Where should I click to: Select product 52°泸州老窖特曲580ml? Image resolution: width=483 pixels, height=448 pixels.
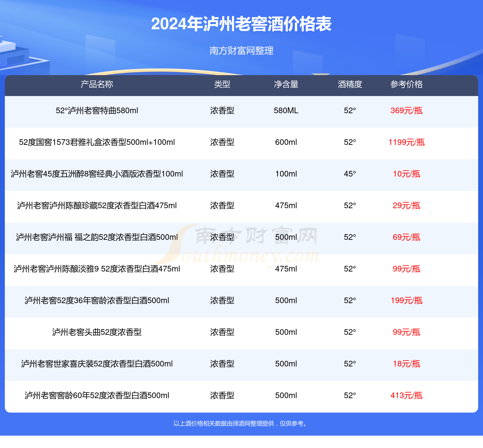click(97, 111)
